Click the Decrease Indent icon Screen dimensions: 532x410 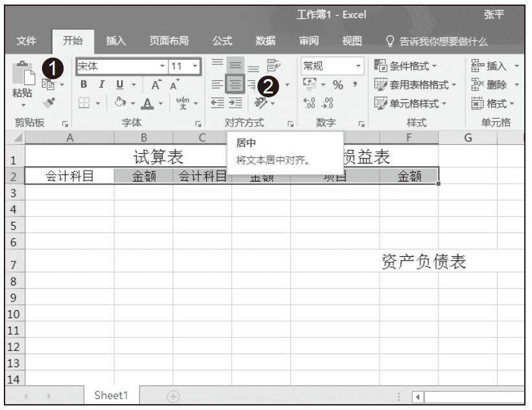click(x=217, y=102)
